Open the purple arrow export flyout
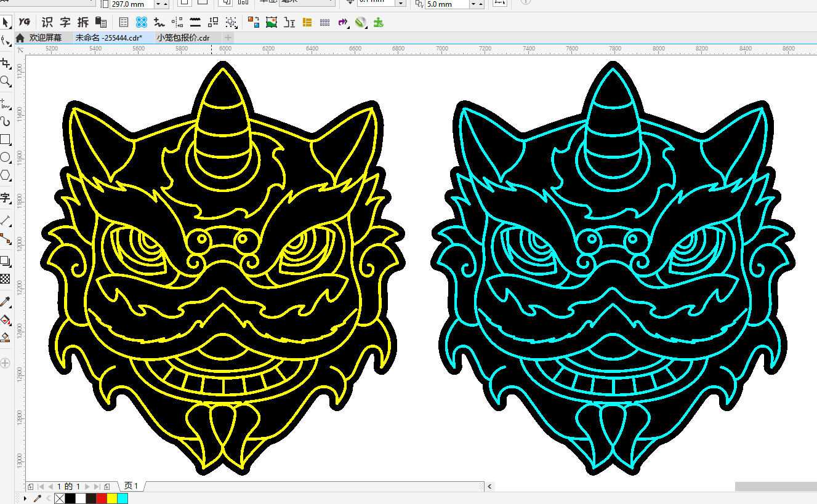Image resolution: width=817 pixels, height=504 pixels. pos(344,23)
